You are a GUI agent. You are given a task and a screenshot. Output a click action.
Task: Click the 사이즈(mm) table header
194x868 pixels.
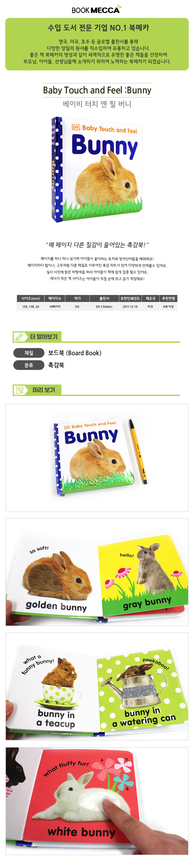pyautogui.click(x=31, y=298)
